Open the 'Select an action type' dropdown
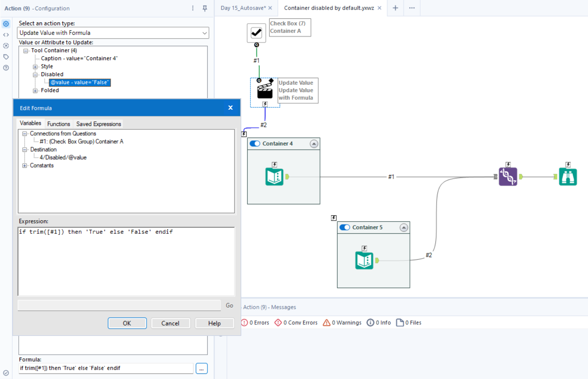Viewport: 588px width, 379px height. point(205,33)
